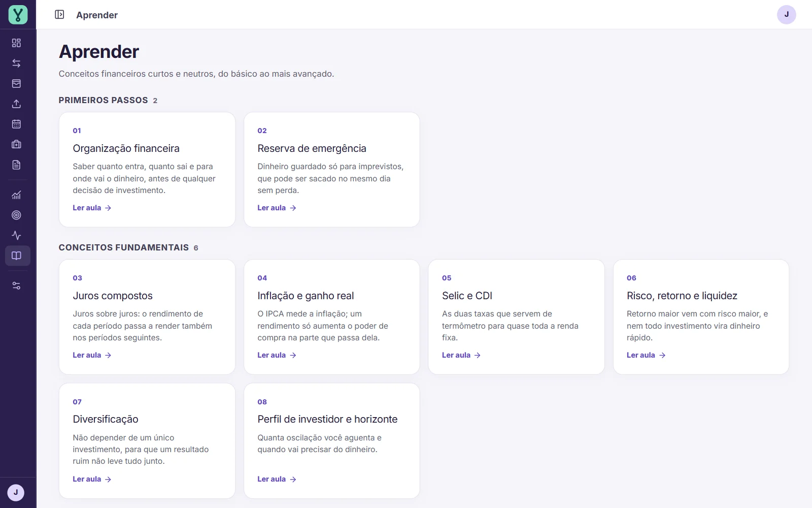Open the briefcase icon in the sidebar
The width and height of the screenshot is (812, 508).
click(x=16, y=144)
